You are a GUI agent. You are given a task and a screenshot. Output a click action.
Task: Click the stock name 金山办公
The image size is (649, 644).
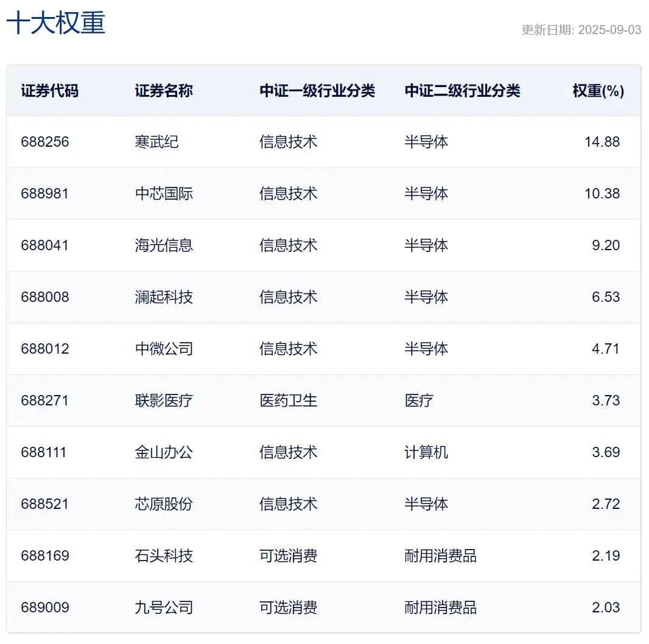click(x=164, y=452)
